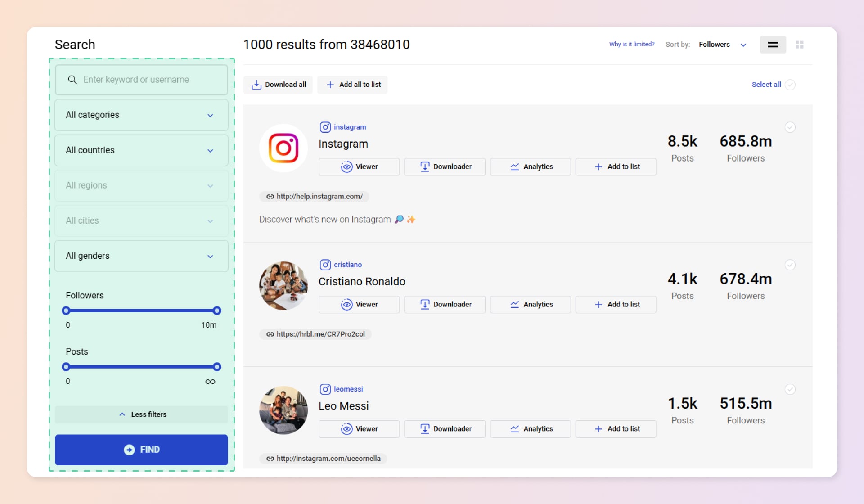Click the Posts slider maximum handle
This screenshot has height=504, width=864.
click(217, 367)
